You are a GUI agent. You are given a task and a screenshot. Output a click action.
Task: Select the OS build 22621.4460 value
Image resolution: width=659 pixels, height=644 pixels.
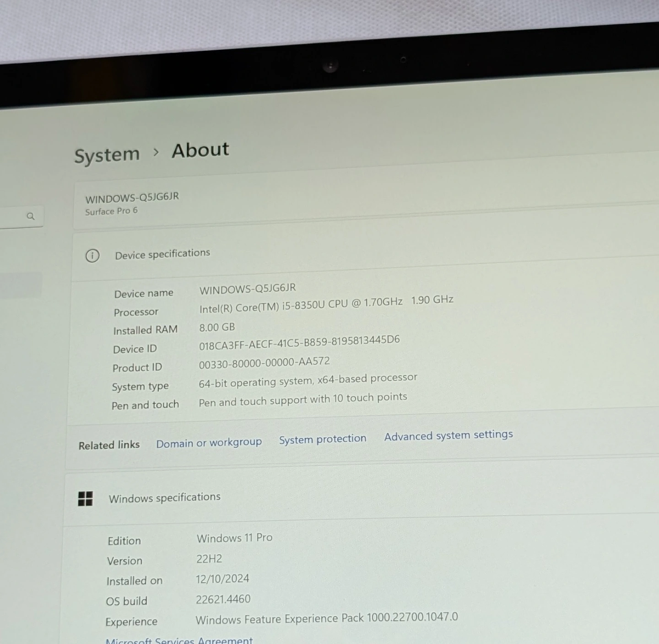click(x=223, y=599)
